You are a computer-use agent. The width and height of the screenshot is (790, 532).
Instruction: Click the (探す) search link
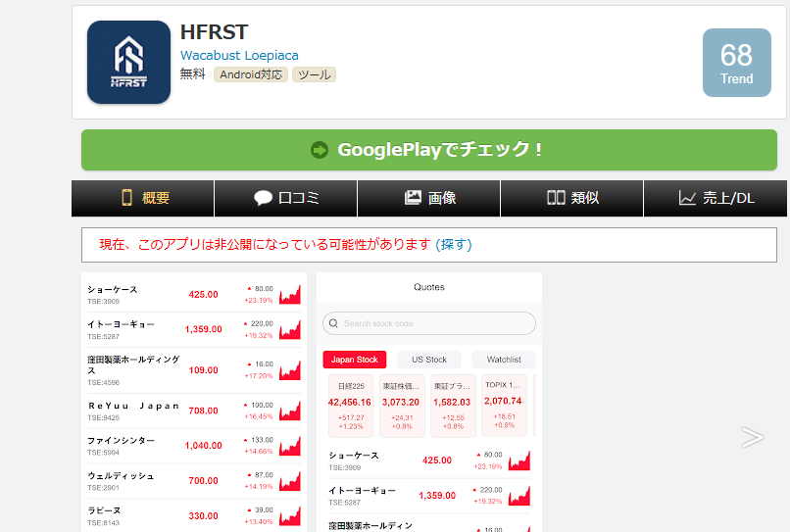click(x=454, y=244)
